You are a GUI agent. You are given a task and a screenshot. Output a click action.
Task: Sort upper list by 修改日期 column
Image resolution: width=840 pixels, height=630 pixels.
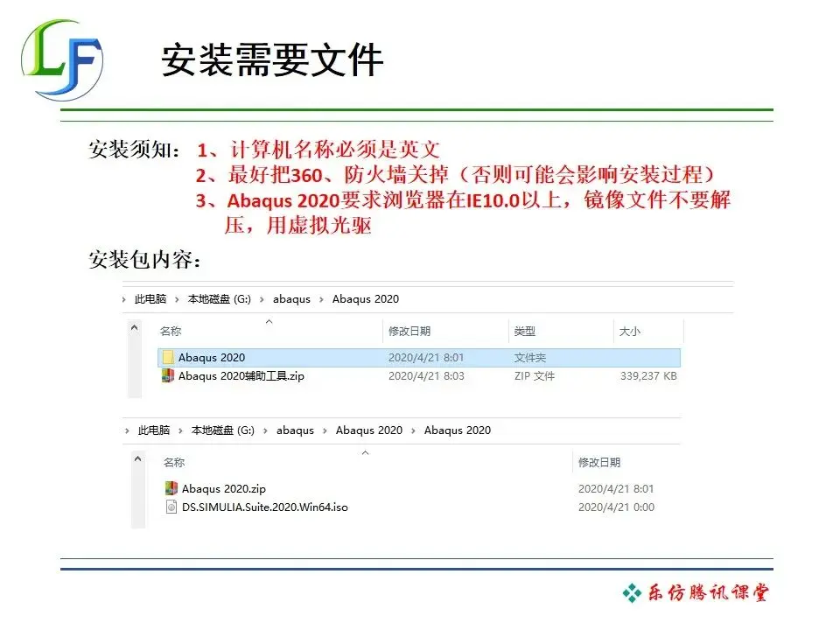click(x=409, y=331)
